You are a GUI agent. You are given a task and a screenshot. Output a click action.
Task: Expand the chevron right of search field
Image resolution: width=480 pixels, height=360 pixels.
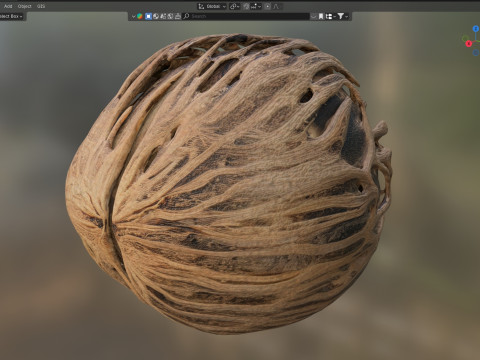pos(313,16)
